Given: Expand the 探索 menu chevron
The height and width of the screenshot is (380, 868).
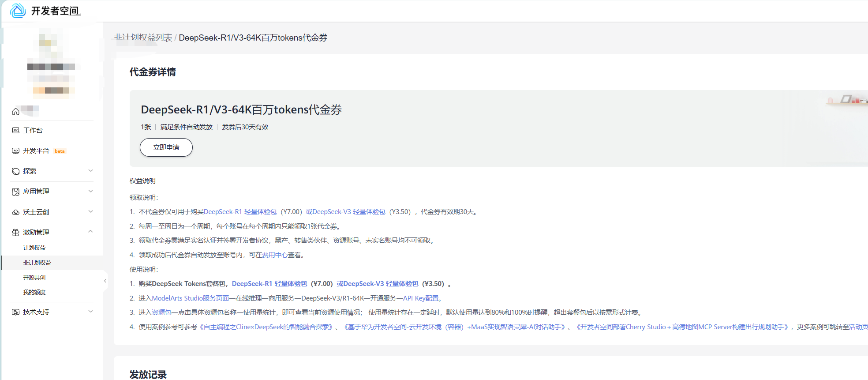Looking at the screenshot, I should click(91, 171).
